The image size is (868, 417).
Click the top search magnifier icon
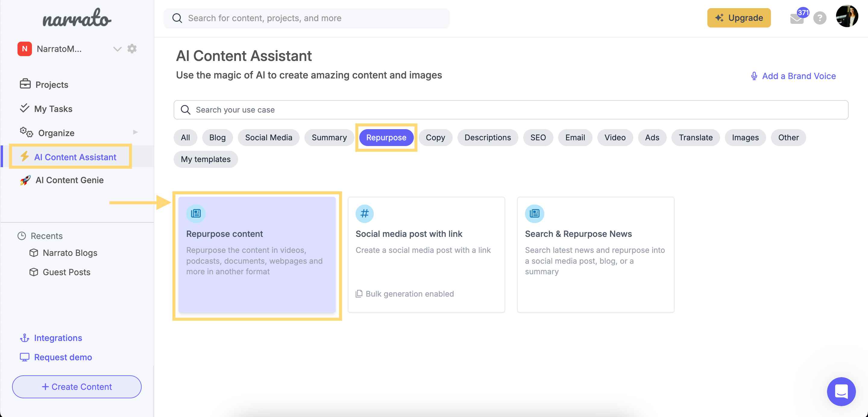tap(177, 18)
